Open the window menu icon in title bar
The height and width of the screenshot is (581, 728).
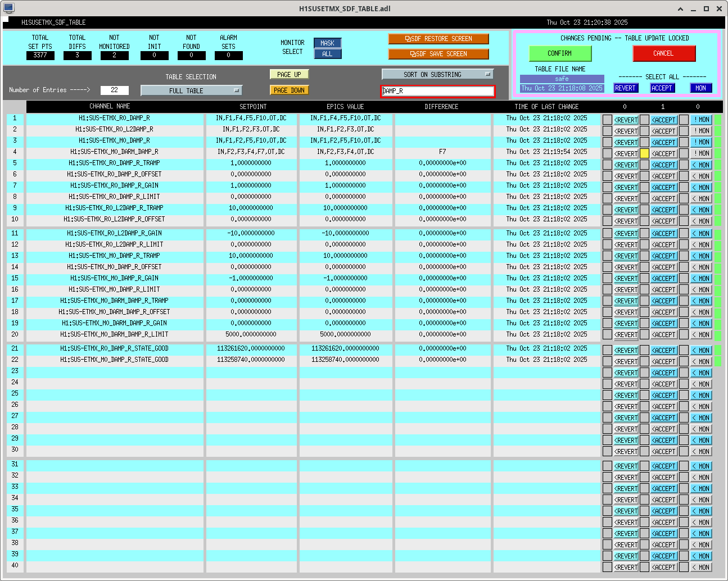coord(8,8)
